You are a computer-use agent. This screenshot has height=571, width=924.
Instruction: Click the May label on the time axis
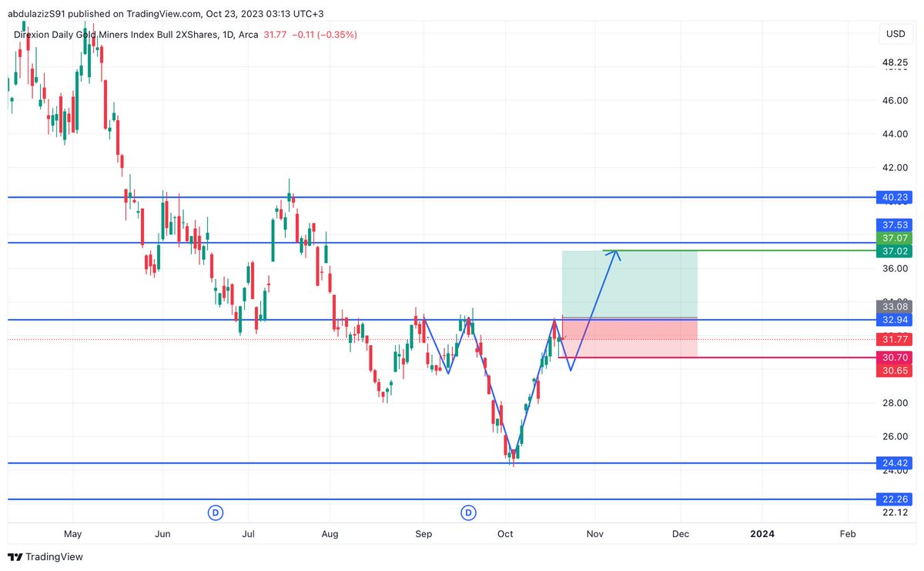tap(72, 533)
